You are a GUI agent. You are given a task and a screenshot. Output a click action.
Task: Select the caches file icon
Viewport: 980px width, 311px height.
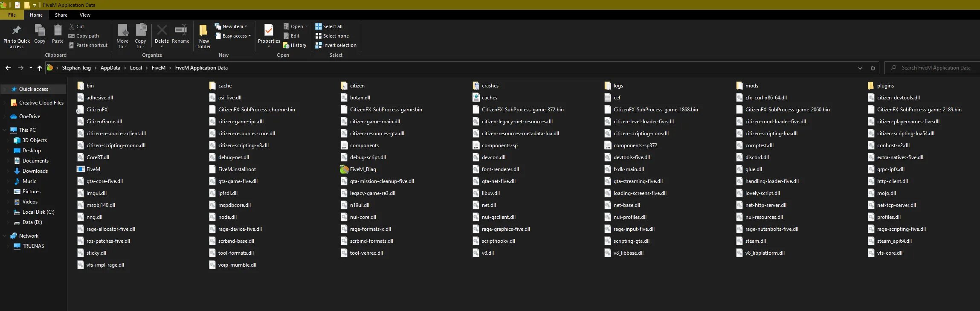pyautogui.click(x=476, y=98)
